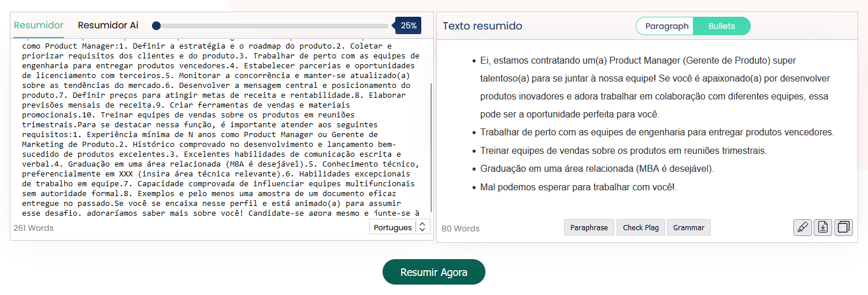Click the first bullet starting 'Ei, estamos contratando'
This screenshot has width=868, height=295.
tap(654, 87)
